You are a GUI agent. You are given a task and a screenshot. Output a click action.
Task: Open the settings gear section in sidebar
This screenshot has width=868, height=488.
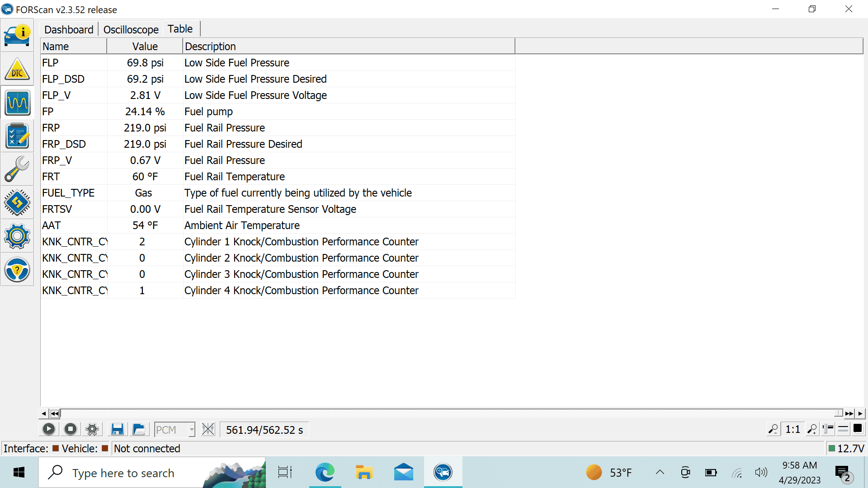(x=17, y=236)
